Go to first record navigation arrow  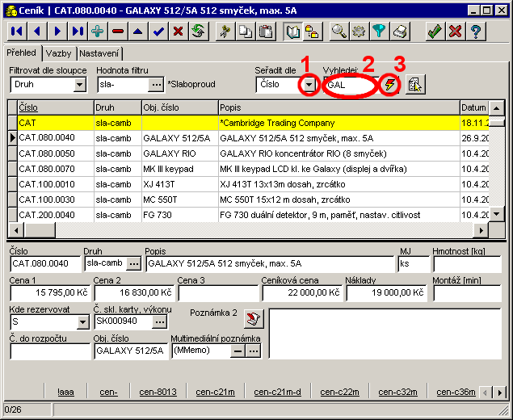[x=17, y=31]
